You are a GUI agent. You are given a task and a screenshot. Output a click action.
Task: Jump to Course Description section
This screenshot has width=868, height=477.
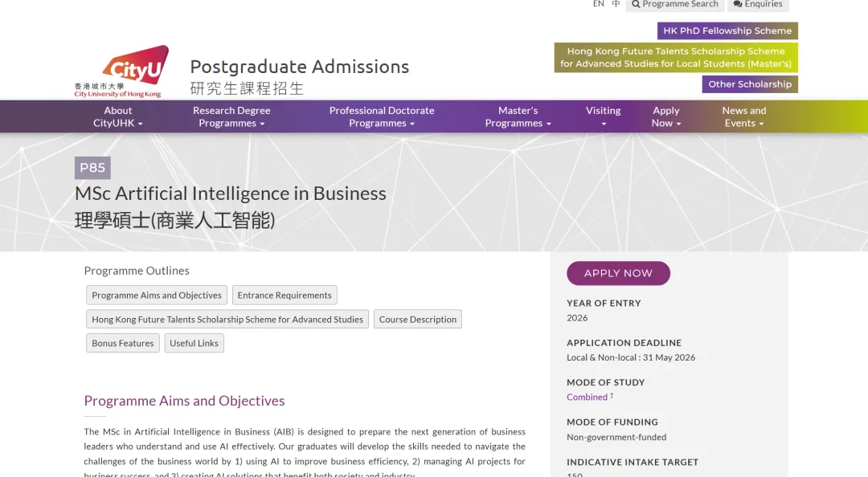click(x=417, y=320)
